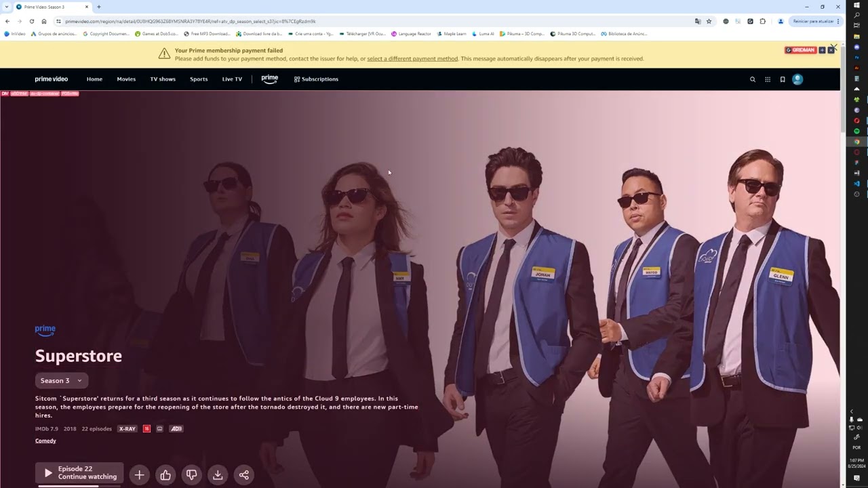
Task: Click the translate page icon in address bar
Action: point(698,21)
